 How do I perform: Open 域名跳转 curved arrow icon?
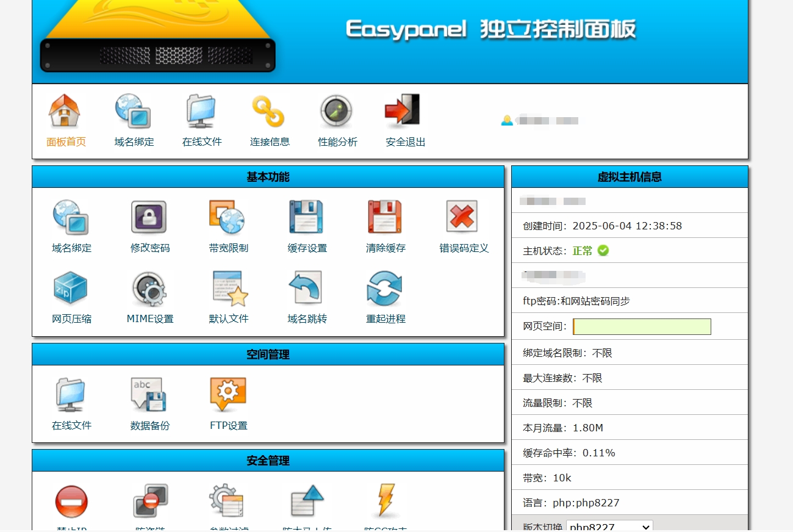306,288
